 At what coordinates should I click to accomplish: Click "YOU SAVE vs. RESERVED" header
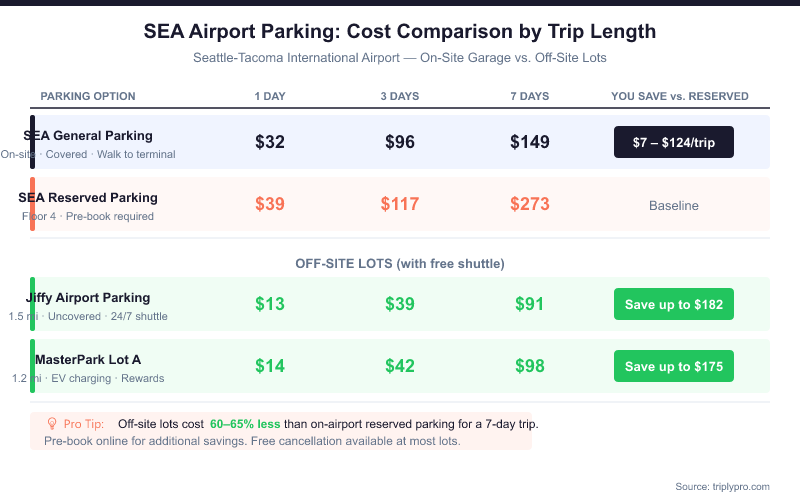click(x=680, y=96)
